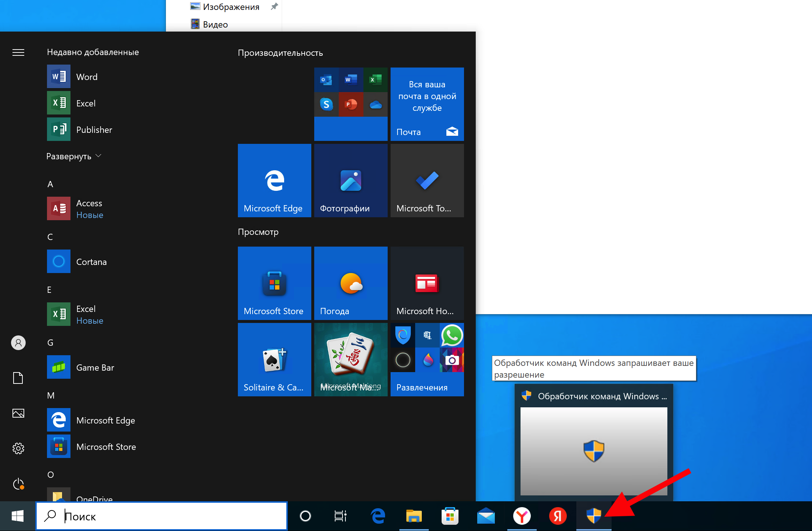The width and height of the screenshot is (812, 531).
Task: Open Settings gear in Start sidebar
Action: click(x=18, y=448)
